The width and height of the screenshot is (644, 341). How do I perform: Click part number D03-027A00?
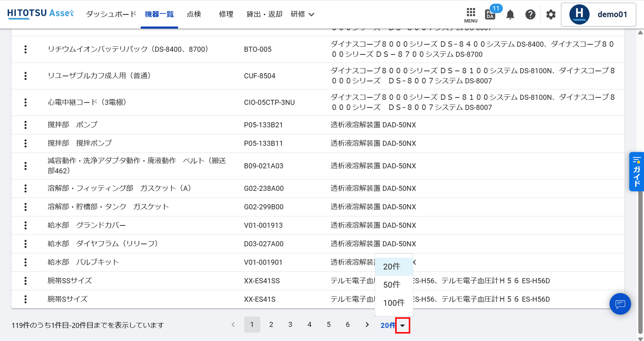click(264, 244)
